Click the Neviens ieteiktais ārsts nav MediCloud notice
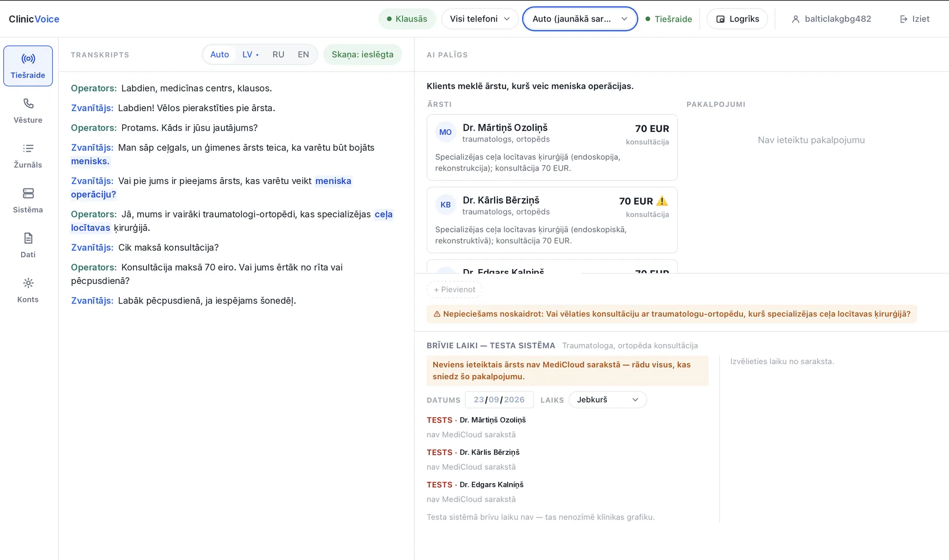949x560 pixels. (x=567, y=370)
